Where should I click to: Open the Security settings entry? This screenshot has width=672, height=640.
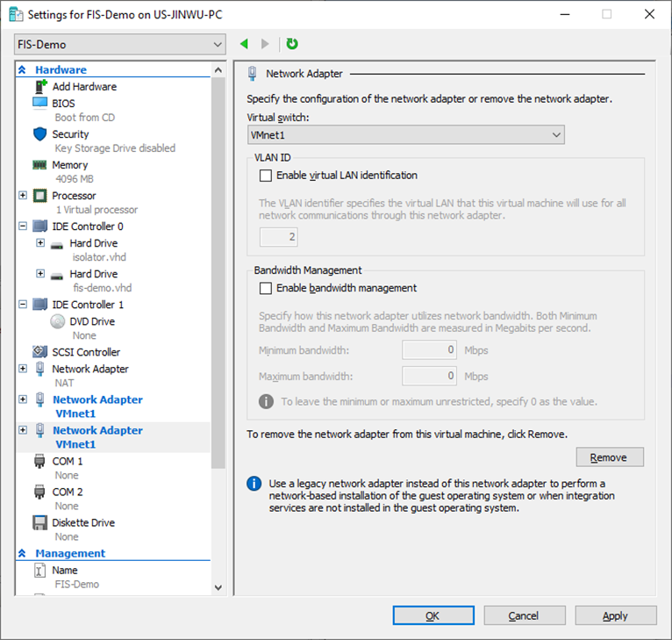(x=70, y=134)
